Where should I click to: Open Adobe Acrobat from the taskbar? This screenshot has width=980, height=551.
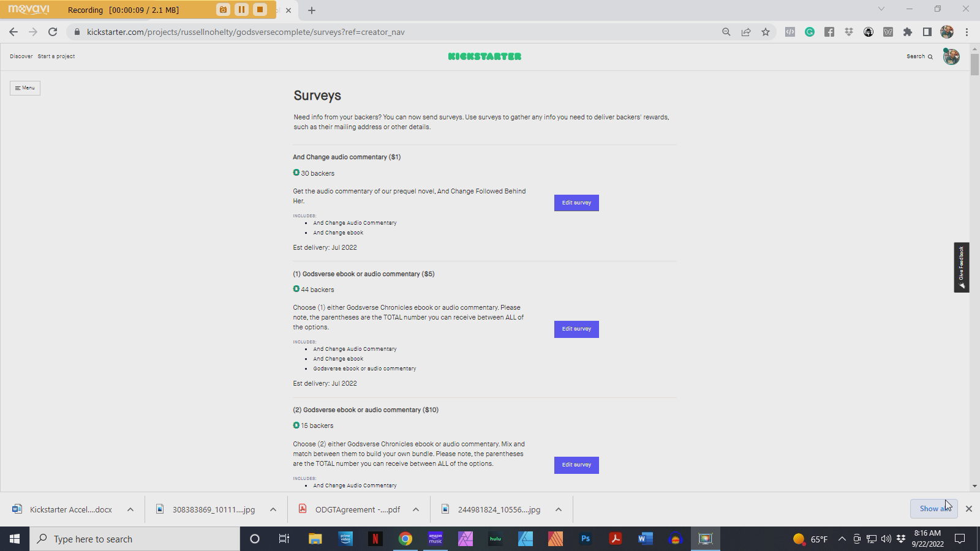click(614, 539)
